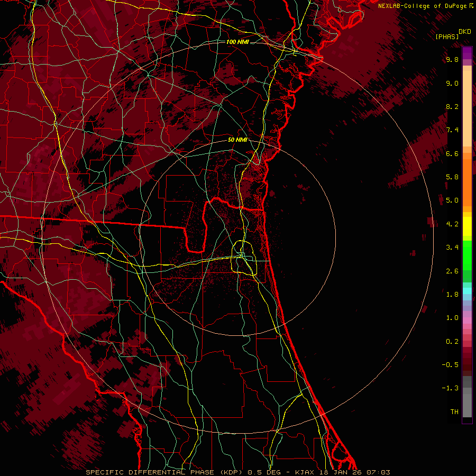This screenshot has width=476, height=476.
Task: Click the "TH" threshold label on the legend
Action: tap(454, 412)
